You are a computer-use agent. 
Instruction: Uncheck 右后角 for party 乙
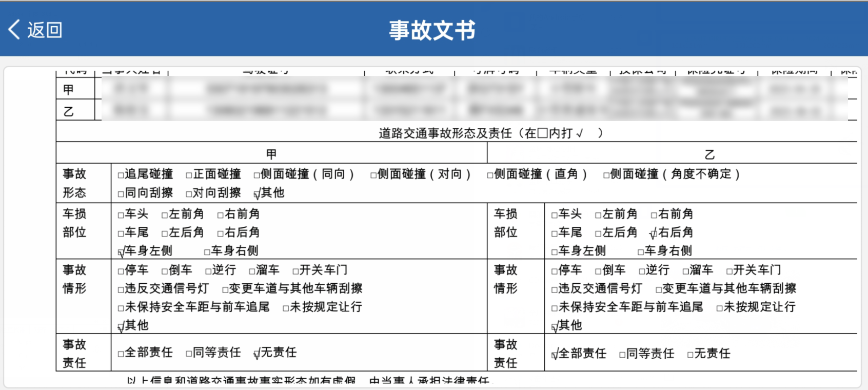[654, 234]
